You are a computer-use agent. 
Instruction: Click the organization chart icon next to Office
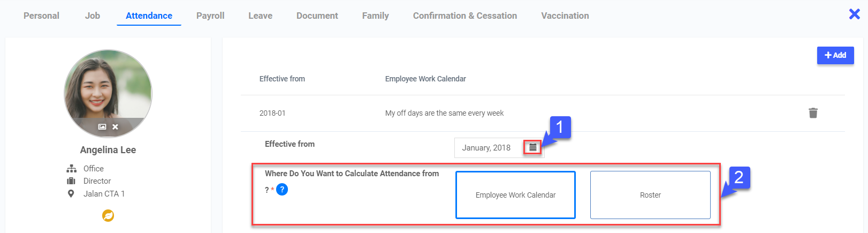71,169
